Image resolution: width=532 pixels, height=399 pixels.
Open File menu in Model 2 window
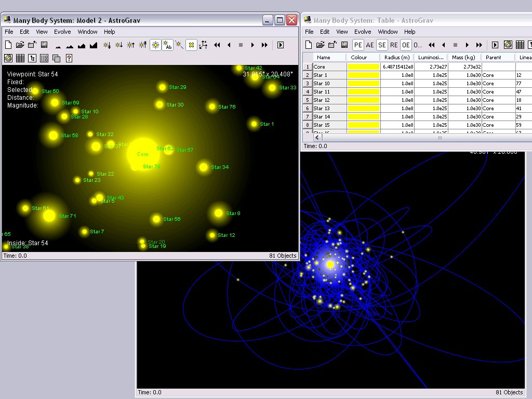pos(9,32)
